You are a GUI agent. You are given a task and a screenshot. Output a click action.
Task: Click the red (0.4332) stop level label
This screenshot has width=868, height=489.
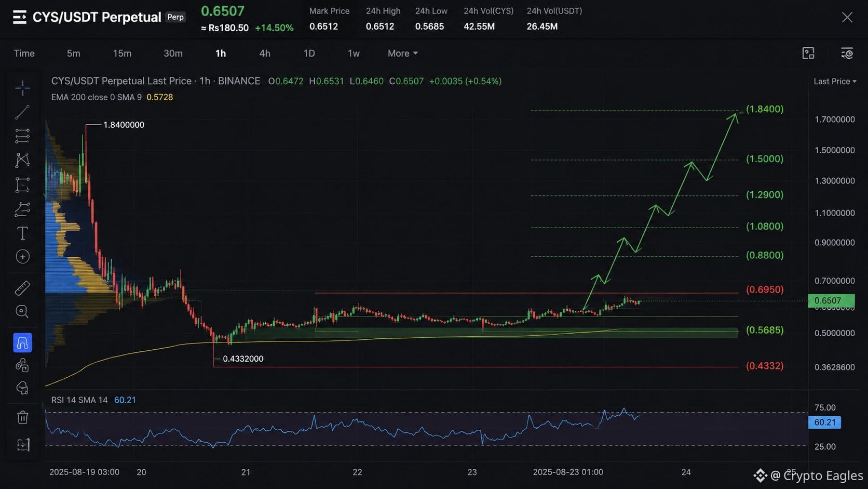(765, 366)
